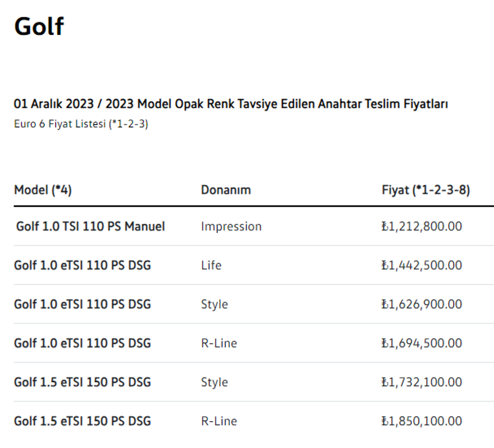This screenshot has height=448, width=494.
Task: Click the Donanım column header
Action: (226, 190)
